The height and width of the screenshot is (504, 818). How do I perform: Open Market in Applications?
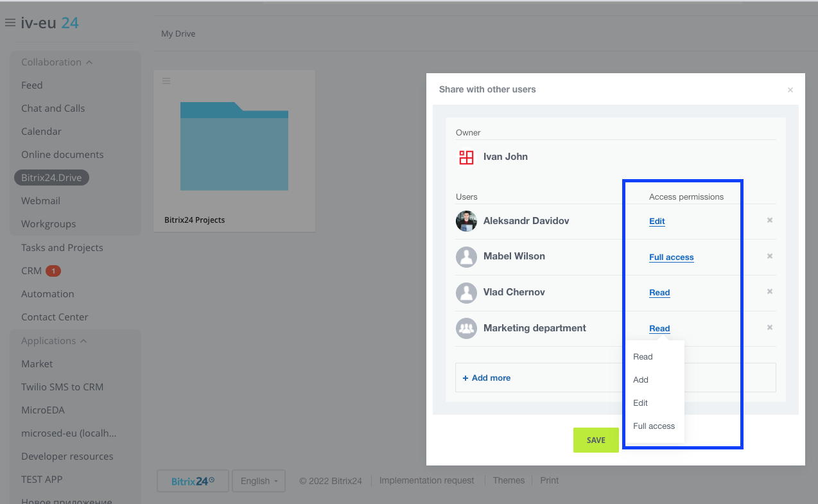tap(37, 364)
